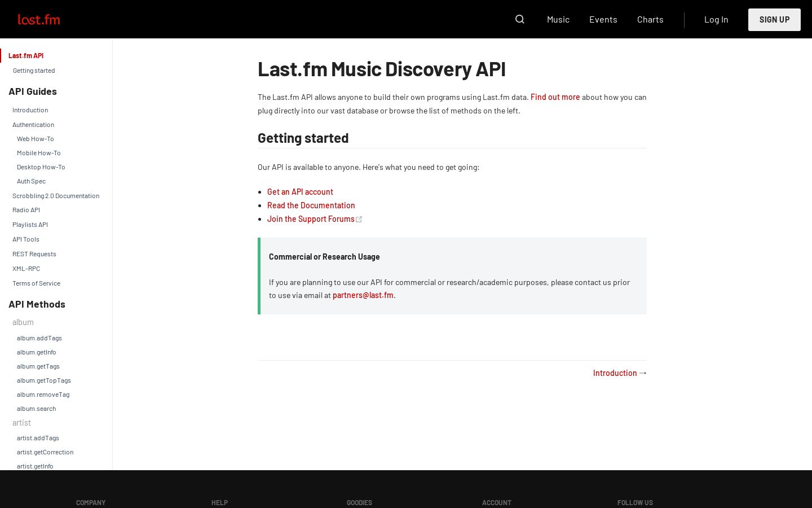This screenshot has width=812, height=508.
Task: Select album.getTopTags method
Action: pos(44,380)
